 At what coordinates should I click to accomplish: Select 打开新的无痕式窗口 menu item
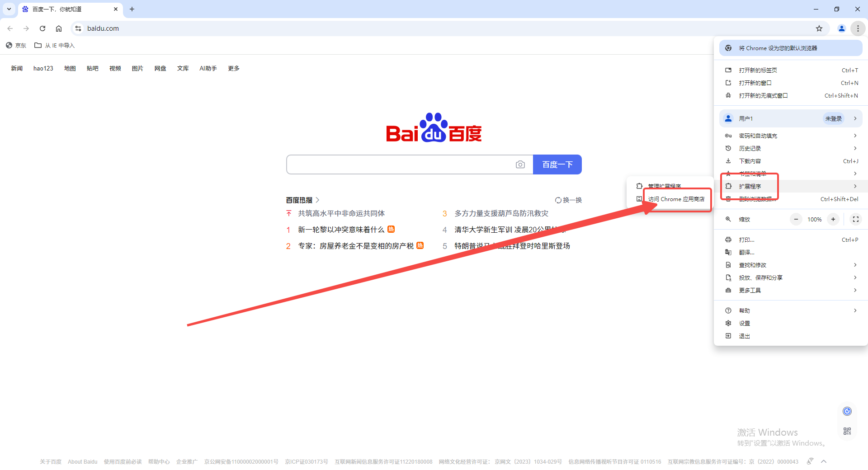coord(791,95)
